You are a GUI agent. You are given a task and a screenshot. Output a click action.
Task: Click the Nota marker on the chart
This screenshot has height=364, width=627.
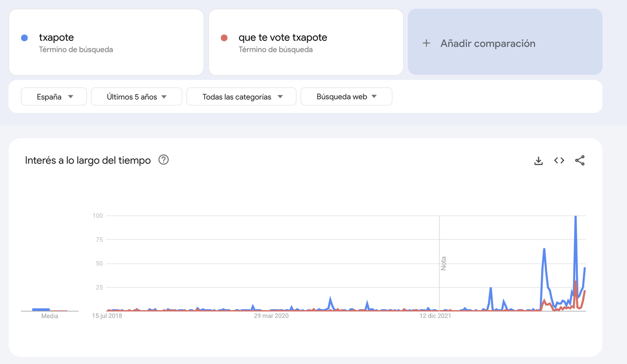tap(443, 263)
